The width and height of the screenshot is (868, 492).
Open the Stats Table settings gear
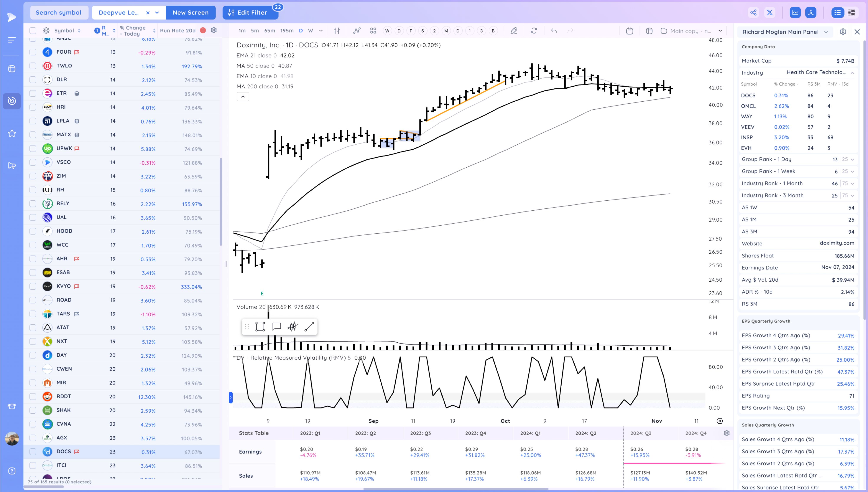[727, 433]
